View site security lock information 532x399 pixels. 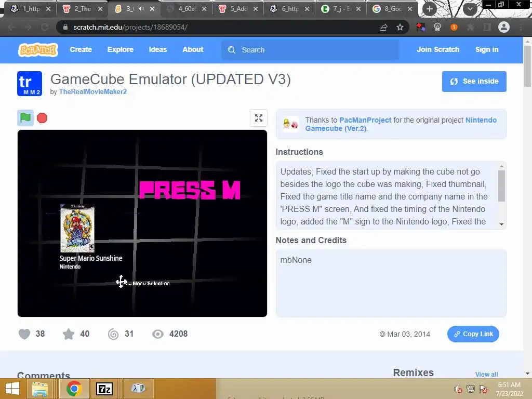[x=65, y=27]
